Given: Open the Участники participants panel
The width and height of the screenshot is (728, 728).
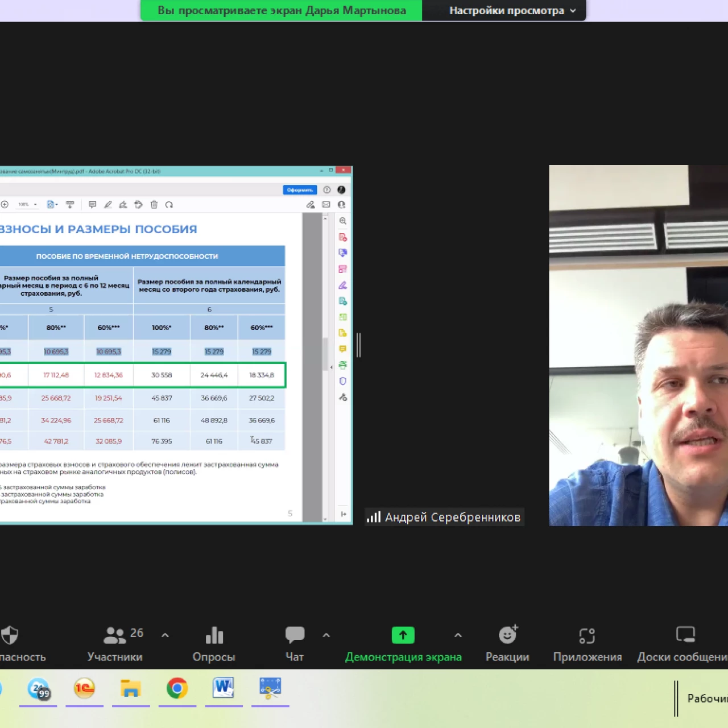Looking at the screenshot, I should (115, 644).
